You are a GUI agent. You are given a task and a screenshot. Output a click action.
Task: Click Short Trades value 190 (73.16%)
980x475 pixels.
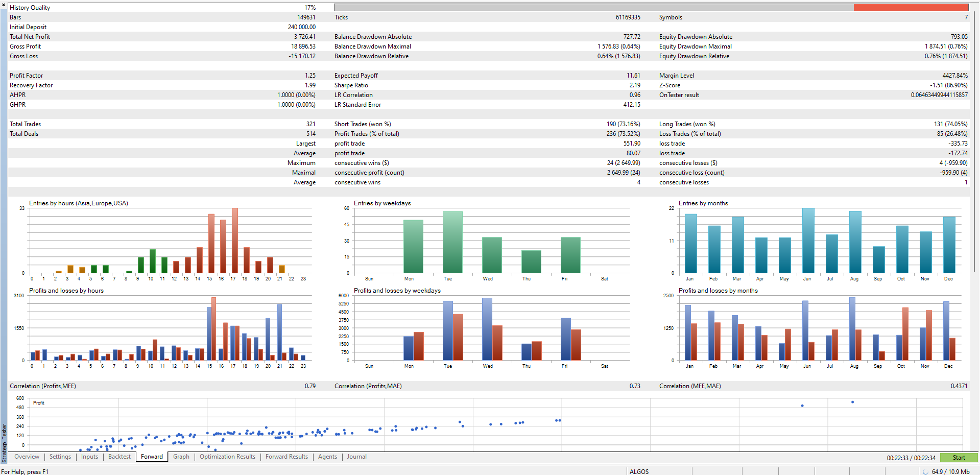click(624, 124)
